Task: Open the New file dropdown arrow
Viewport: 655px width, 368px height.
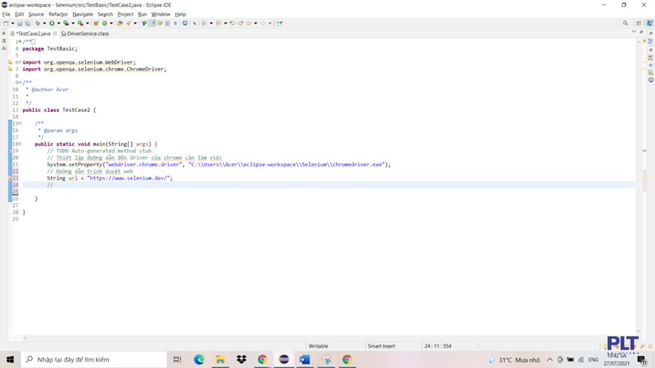Action: pyautogui.click(x=13, y=23)
